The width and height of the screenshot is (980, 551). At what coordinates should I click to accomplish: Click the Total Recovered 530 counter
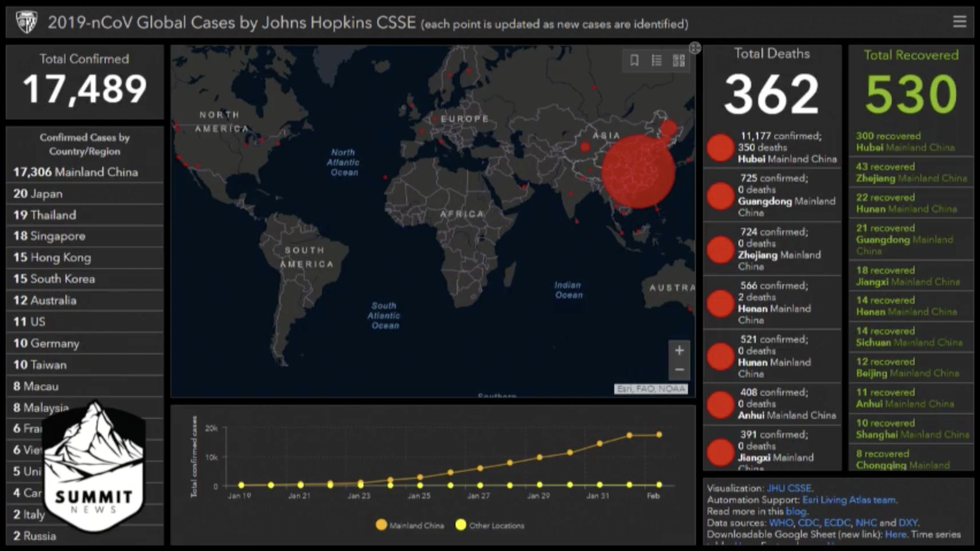click(x=911, y=84)
